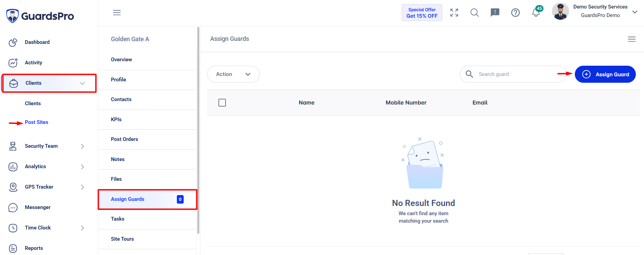Open the account dropdown arrow
The width and height of the screenshot is (644, 255).
point(635,12)
